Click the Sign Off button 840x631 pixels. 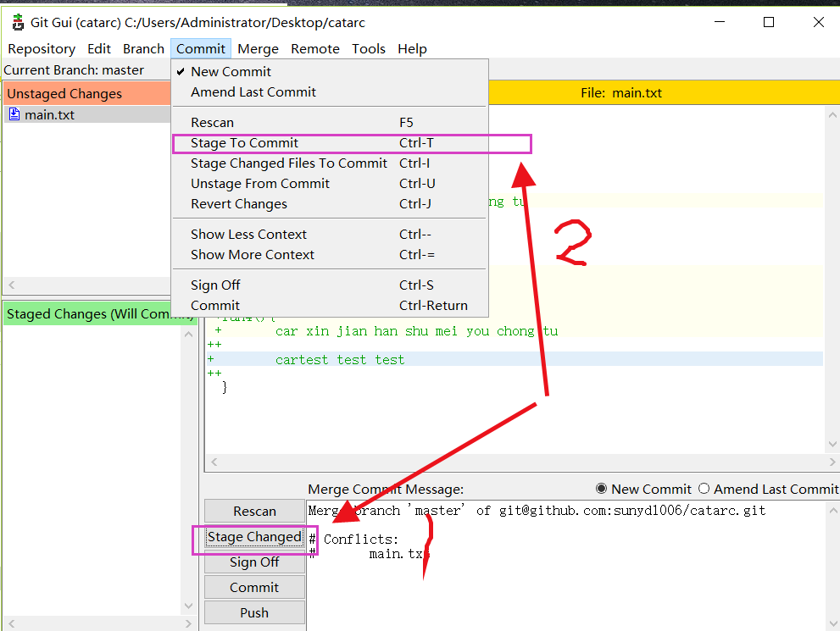(254, 562)
